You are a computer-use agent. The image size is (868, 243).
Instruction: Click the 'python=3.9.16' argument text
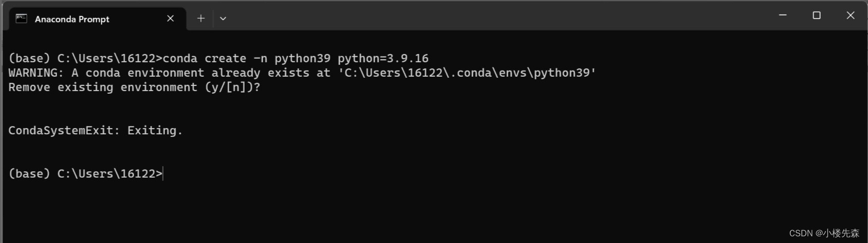pyautogui.click(x=383, y=59)
